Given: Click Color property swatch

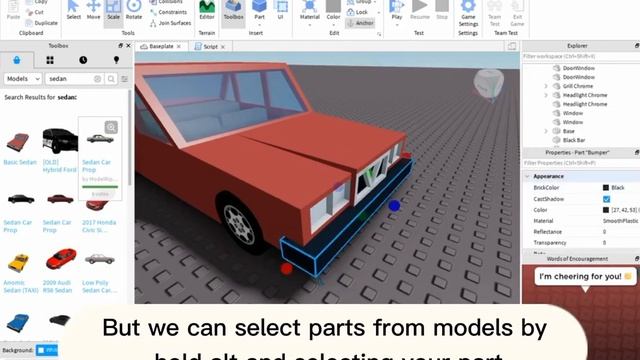Looking at the screenshot, I should (606, 210).
